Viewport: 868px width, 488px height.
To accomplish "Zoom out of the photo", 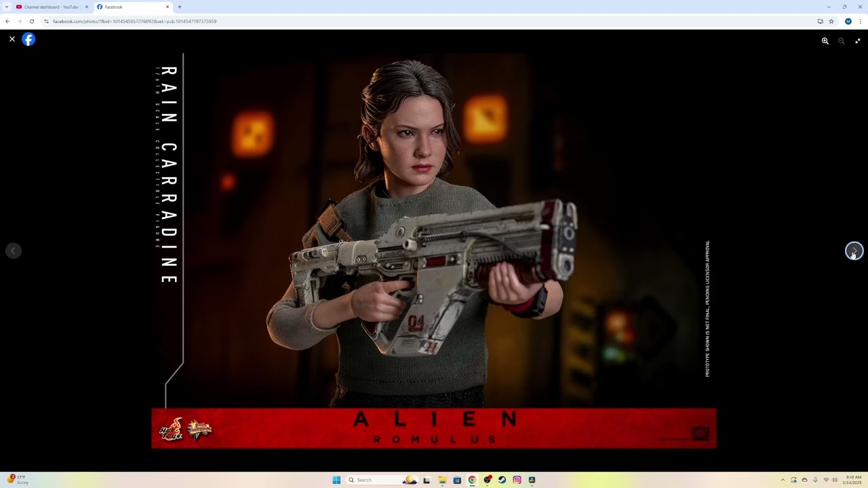I will point(842,41).
